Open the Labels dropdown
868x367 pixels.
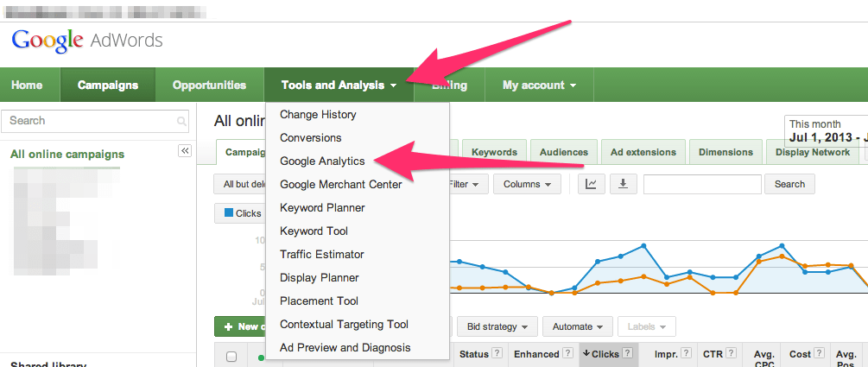pos(647,326)
